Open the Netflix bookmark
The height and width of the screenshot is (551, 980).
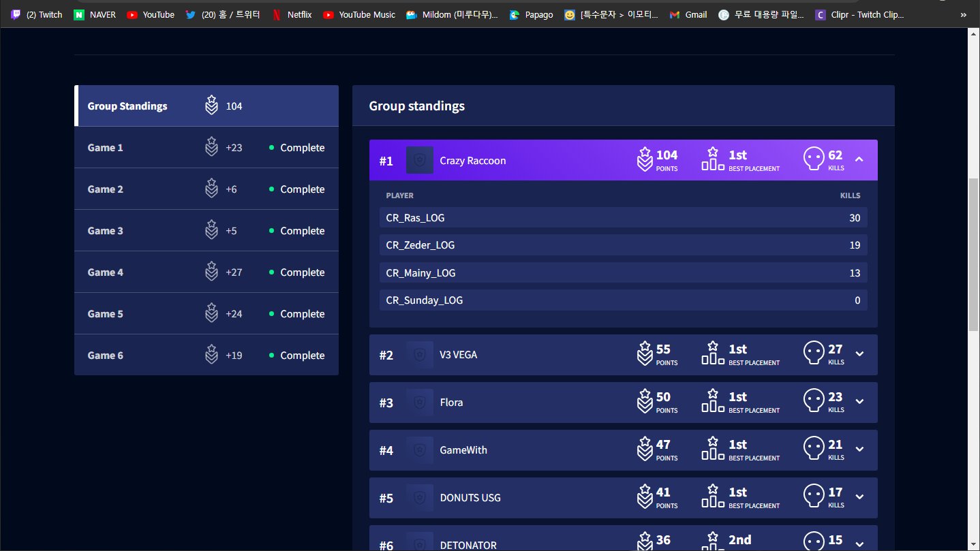292,14
